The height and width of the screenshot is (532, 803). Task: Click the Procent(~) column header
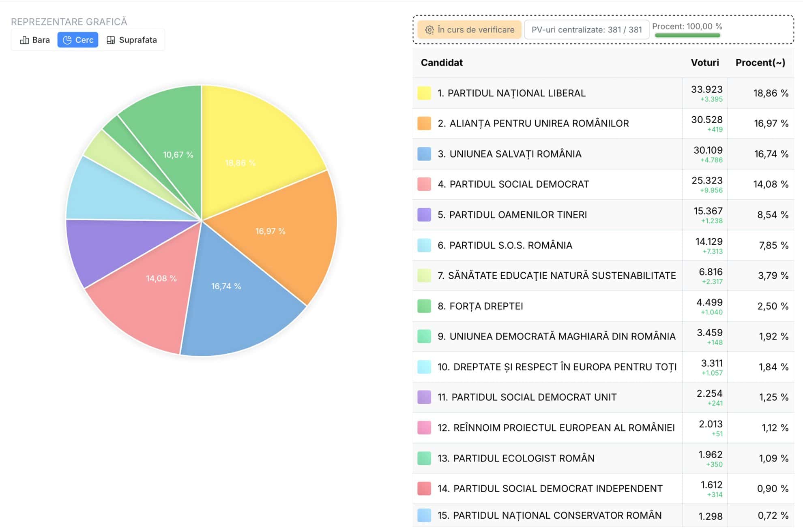click(760, 63)
